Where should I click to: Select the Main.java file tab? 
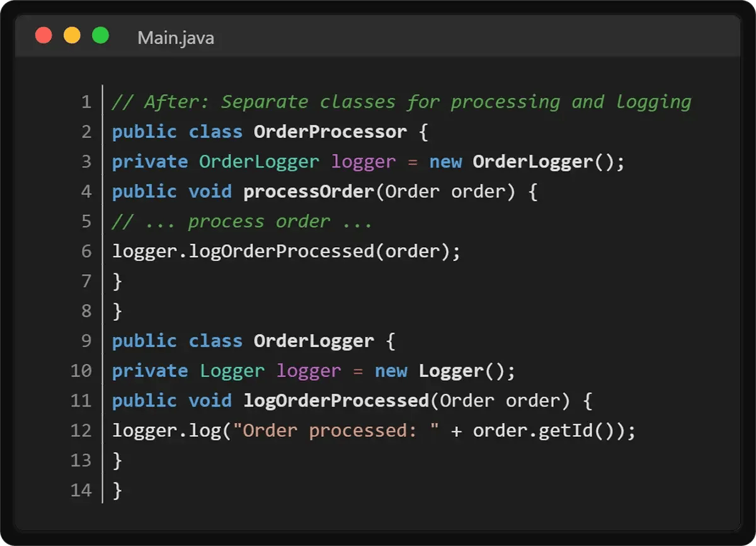pyautogui.click(x=176, y=38)
